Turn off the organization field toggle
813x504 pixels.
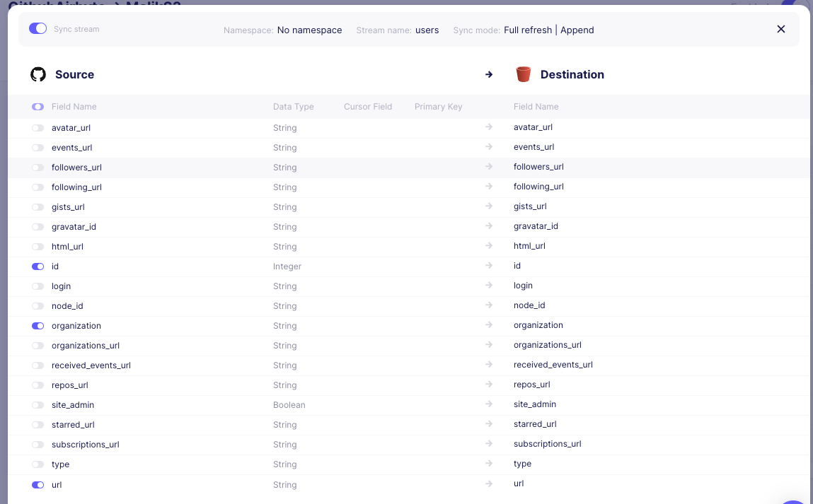coord(38,326)
